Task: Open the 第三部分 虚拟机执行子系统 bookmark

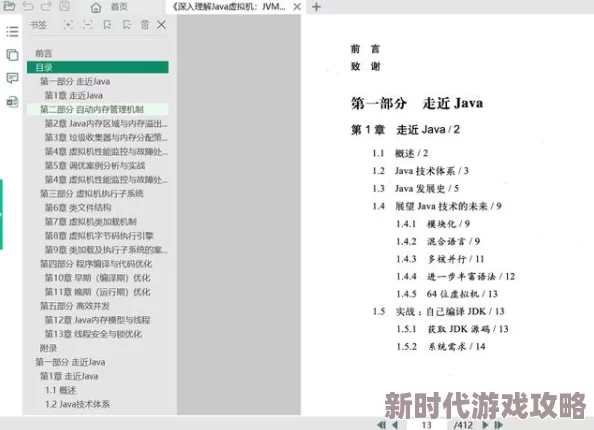Action: [x=92, y=194]
